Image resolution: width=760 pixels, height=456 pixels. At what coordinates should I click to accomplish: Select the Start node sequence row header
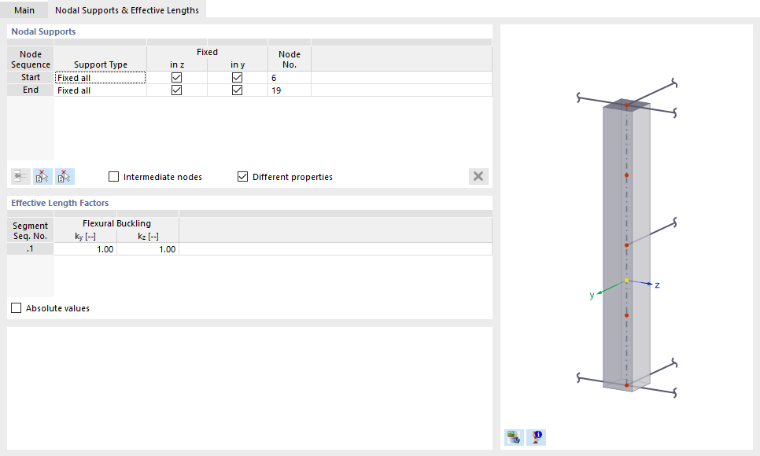pos(30,78)
